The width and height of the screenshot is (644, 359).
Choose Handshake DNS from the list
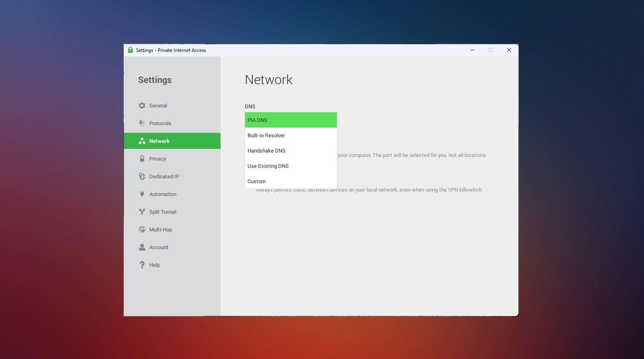click(291, 151)
